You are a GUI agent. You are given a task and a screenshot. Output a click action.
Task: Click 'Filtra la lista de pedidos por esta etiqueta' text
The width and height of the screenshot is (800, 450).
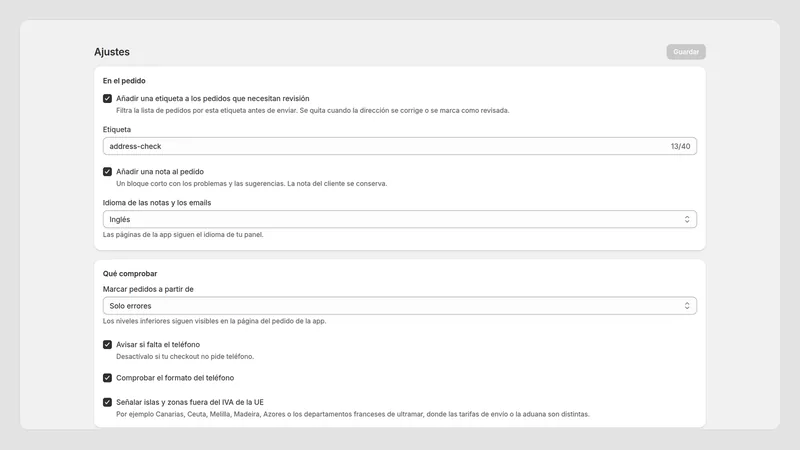(312, 110)
